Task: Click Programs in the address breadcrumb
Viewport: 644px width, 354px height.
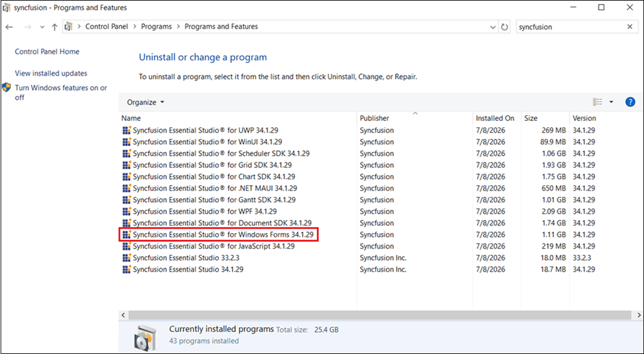Action: [156, 26]
